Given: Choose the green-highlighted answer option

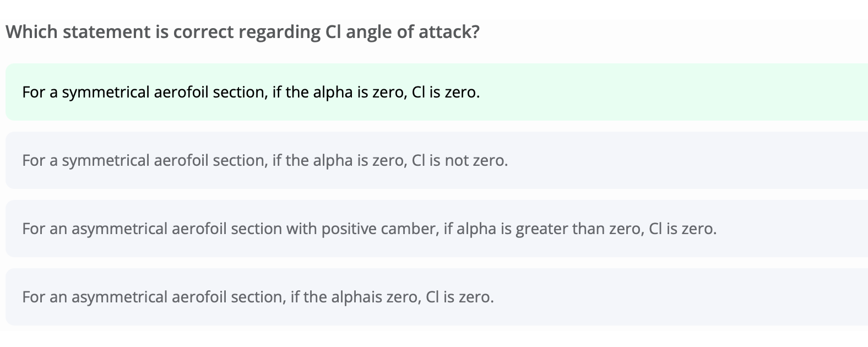Looking at the screenshot, I should pos(437,92).
